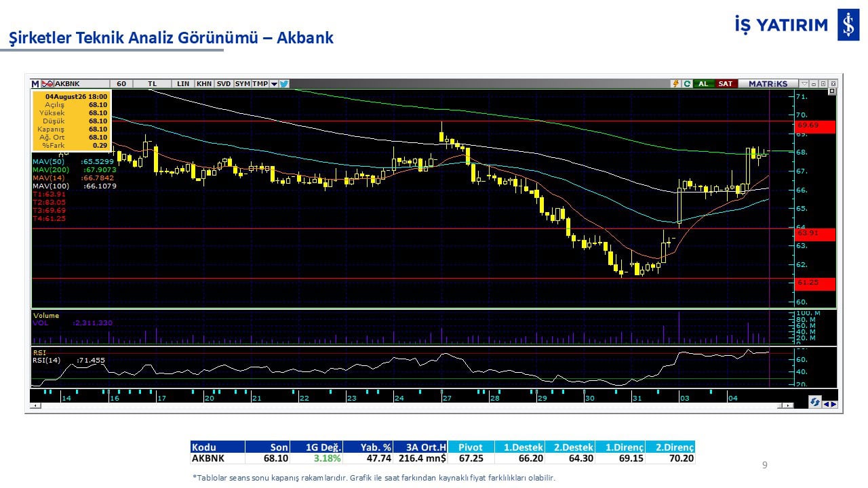868x488 pixels.
Task: Click the T3:69.69 trend line label
Action: coord(49,210)
